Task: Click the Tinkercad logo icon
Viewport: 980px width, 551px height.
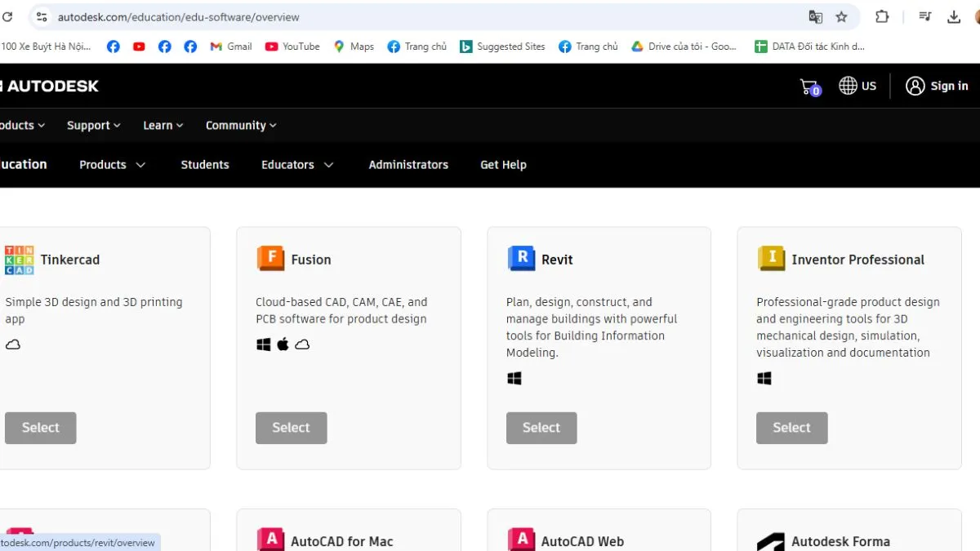Action: (20, 260)
